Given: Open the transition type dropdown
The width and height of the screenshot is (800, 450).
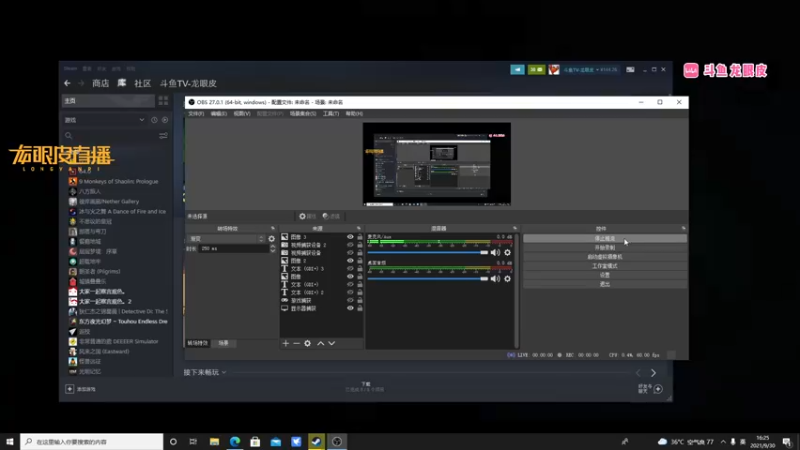Looking at the screenshot, I should (x=226, y=239).
